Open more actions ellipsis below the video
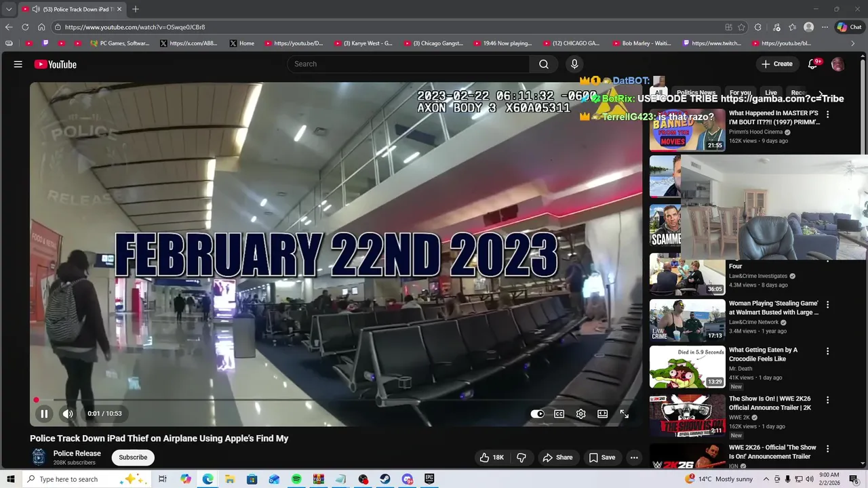868x488 pixels. pyautogui.click(x=634, y=457)
